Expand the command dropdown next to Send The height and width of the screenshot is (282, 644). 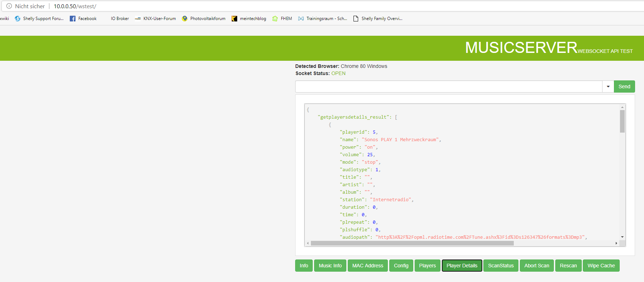tap(608, 86)
